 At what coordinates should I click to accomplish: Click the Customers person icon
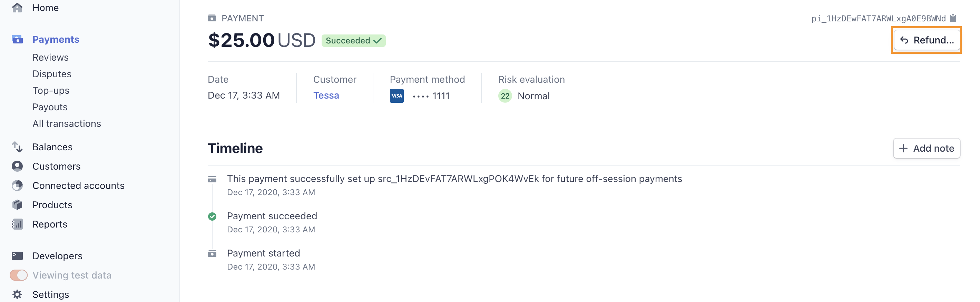pos(17,167)
